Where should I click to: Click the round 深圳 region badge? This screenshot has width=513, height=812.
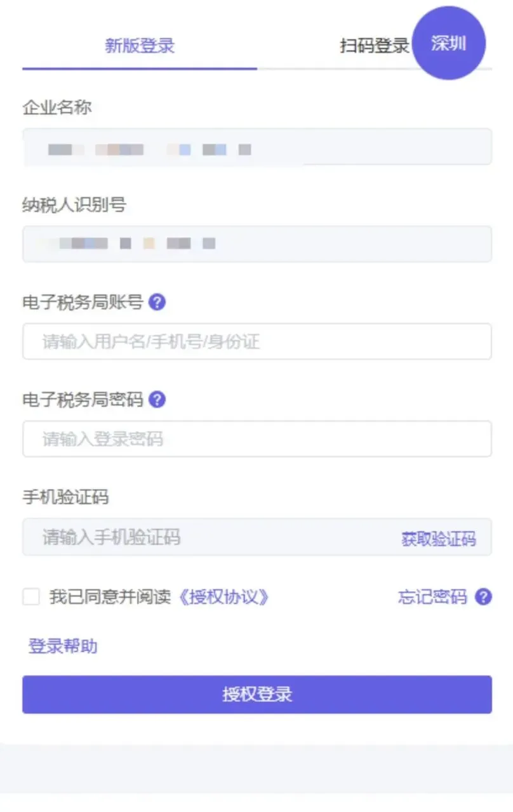[449, 43]
